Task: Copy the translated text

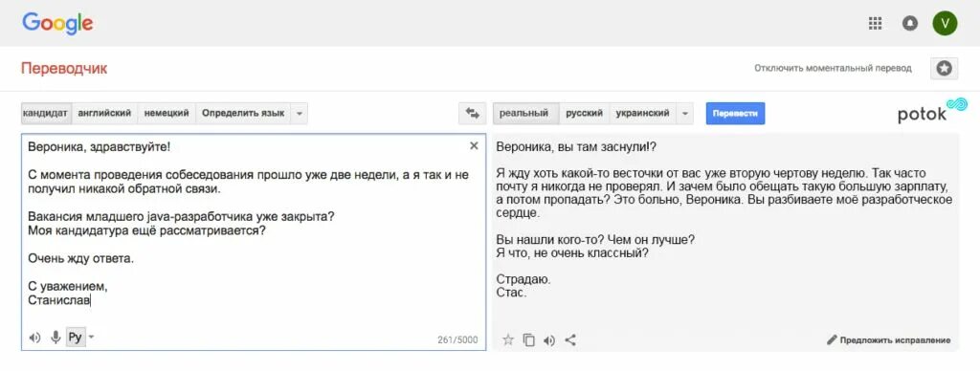Action: point(528,340)
